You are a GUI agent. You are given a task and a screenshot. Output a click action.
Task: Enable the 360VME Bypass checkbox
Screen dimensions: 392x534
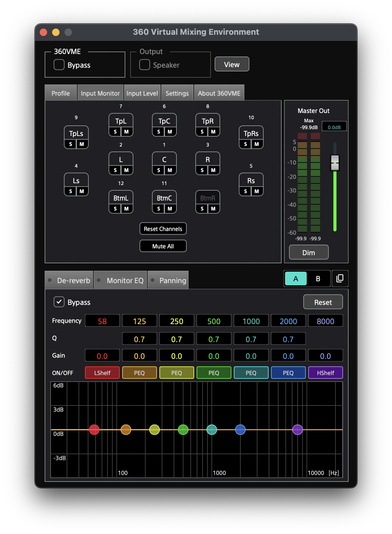59,65
